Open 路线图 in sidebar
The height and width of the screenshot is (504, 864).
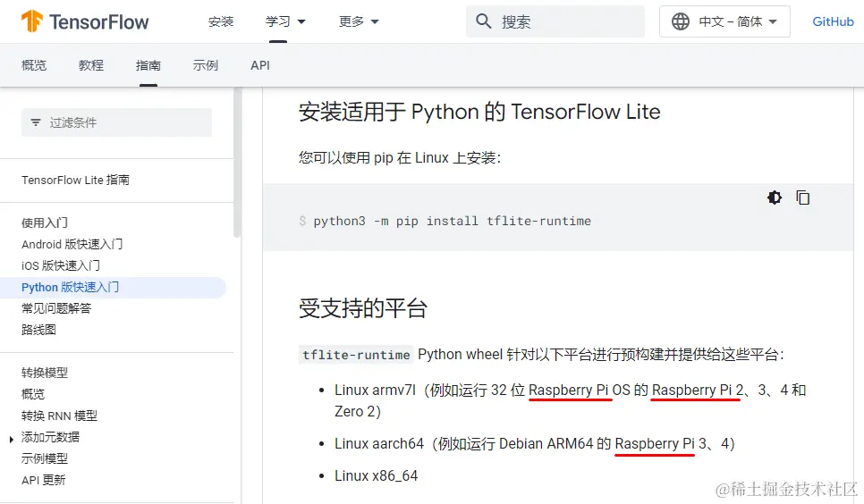[x=38, y=330]
